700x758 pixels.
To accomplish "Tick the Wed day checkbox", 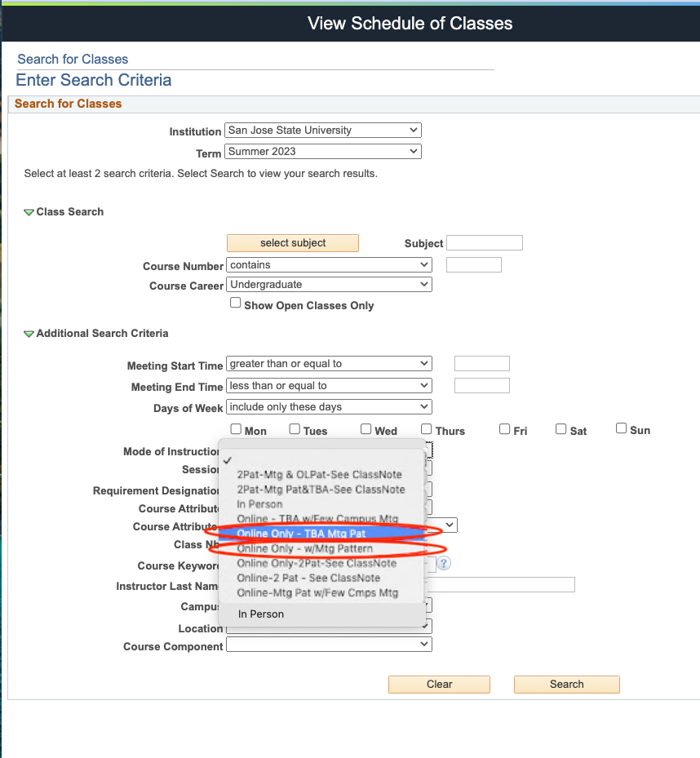I will (366, 429).
